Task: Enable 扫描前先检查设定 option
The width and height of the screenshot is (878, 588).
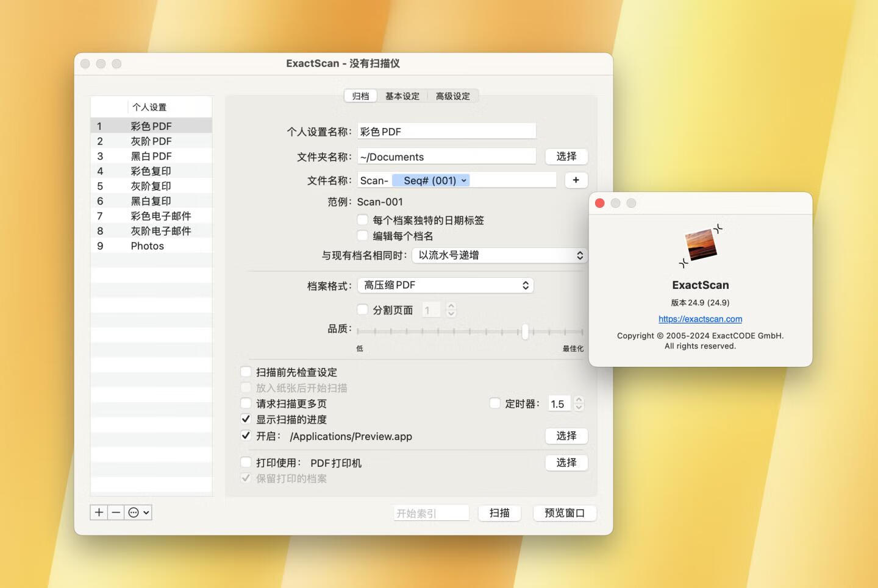Action: 246,372
